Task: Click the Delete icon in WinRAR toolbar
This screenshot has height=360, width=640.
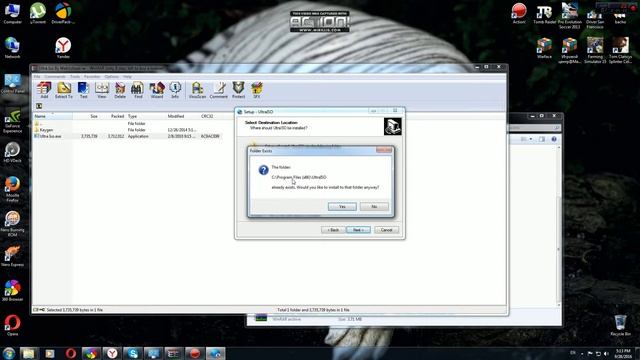Action: point(120,90)
